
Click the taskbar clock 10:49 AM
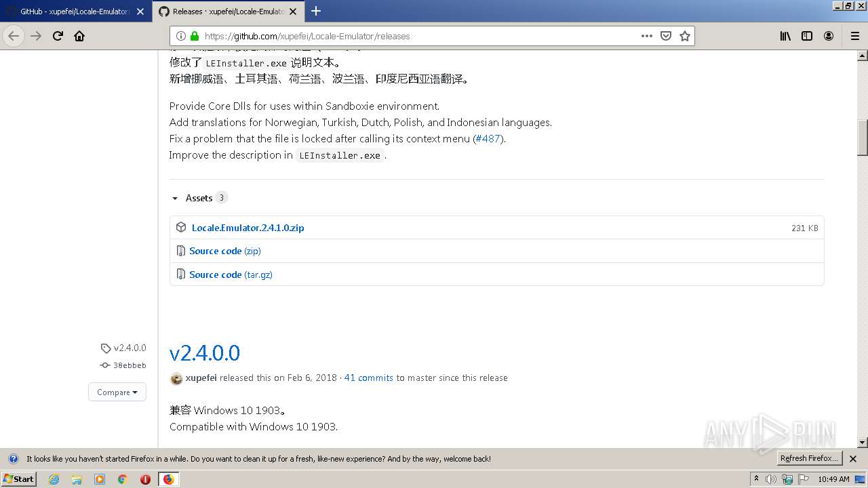click(x=833, y=479)
